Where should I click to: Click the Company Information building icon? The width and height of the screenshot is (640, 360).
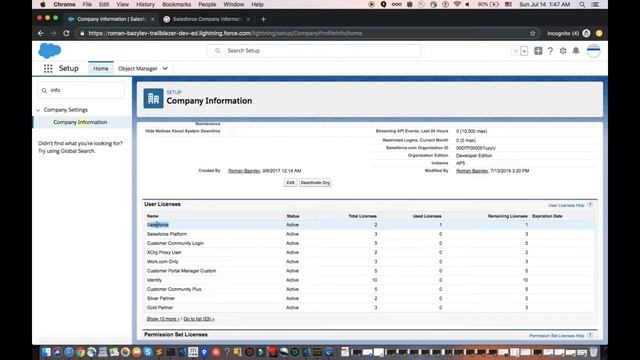point(153,98)
